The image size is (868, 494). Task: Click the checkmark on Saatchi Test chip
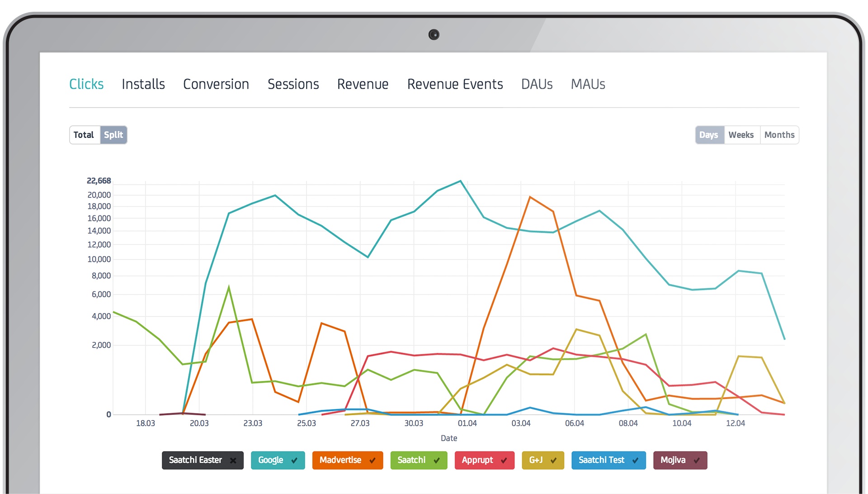(635, 461)
